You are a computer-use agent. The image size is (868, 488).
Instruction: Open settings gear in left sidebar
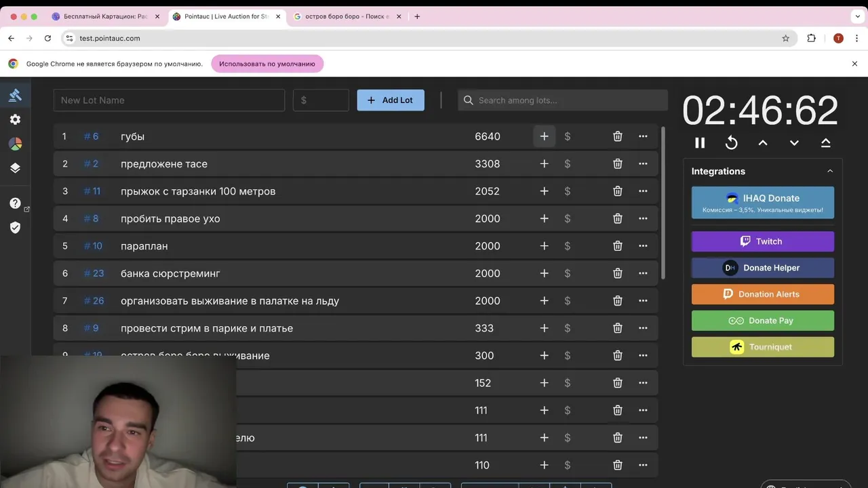15,119
